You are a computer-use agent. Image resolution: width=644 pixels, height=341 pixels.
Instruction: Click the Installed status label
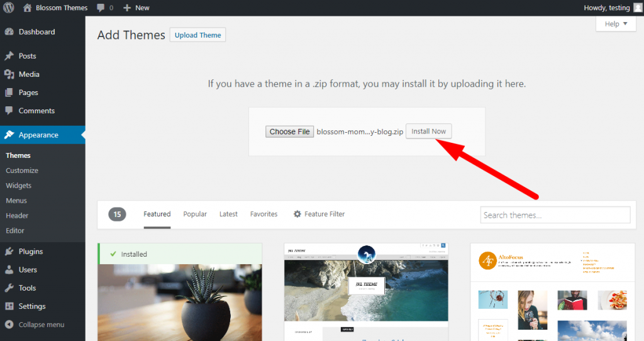[x=134, y=254]
